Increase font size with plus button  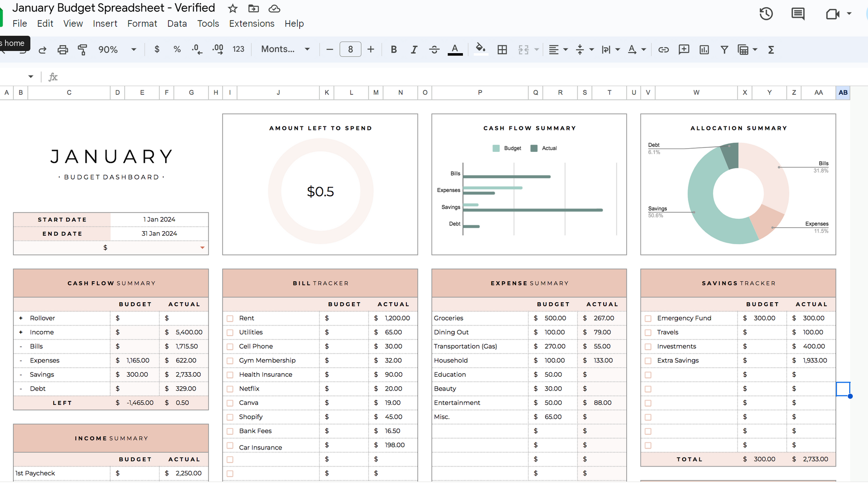click(x=370, y=50)
